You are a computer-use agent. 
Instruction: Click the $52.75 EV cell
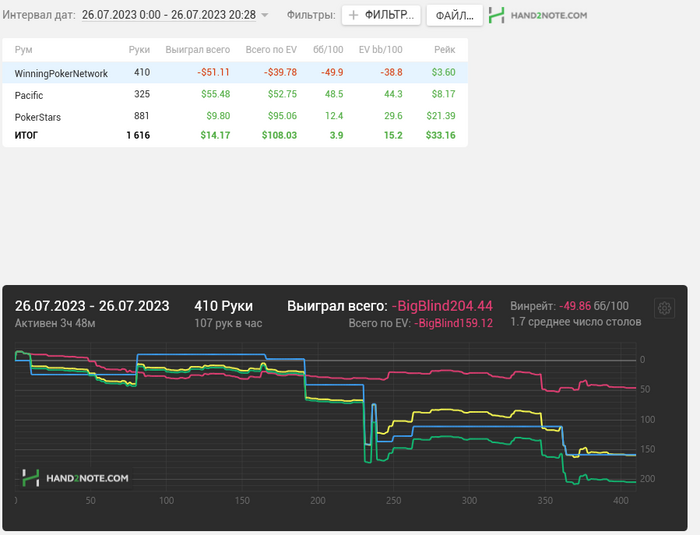(x=282, y=94)
